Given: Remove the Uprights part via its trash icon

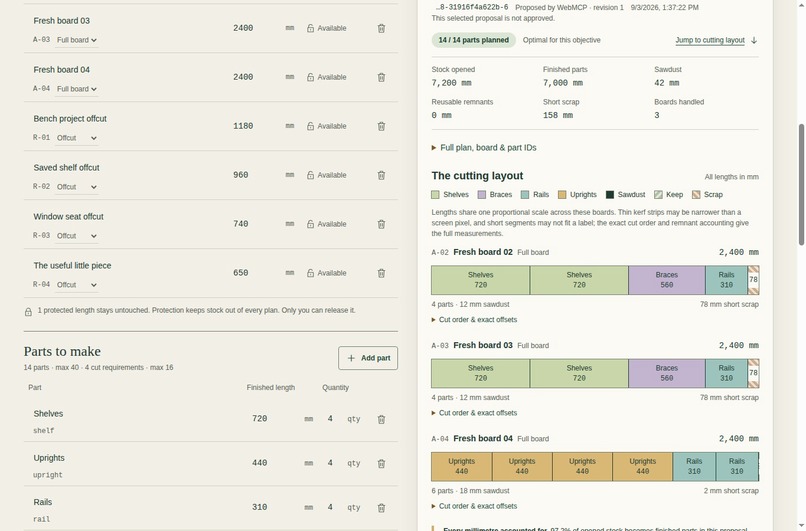Looking at the screenshot, I should [381, 464].
